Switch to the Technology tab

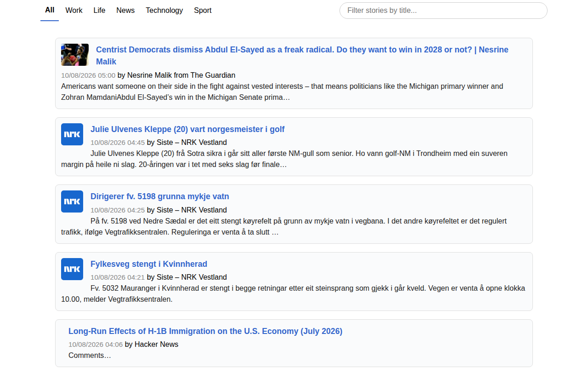(164, 10)
